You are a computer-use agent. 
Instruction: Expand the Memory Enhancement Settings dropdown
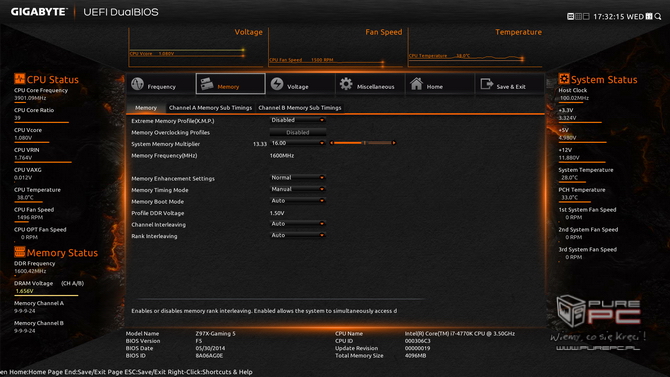point(298,177)
